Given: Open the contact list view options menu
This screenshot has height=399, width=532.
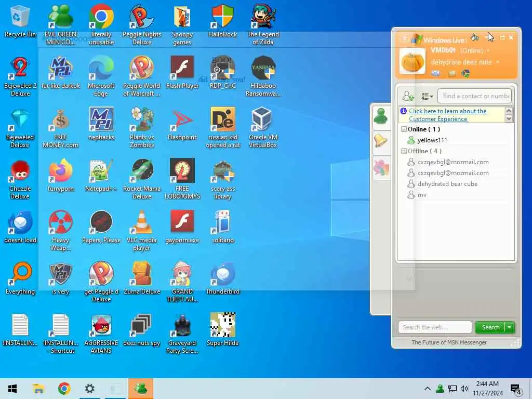Looking at the screenshot, I should point(427,97).
